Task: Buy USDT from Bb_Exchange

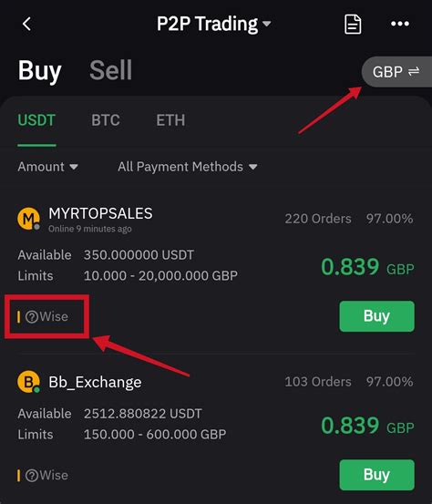Action: pyautogui.click(x=376, y=475)
